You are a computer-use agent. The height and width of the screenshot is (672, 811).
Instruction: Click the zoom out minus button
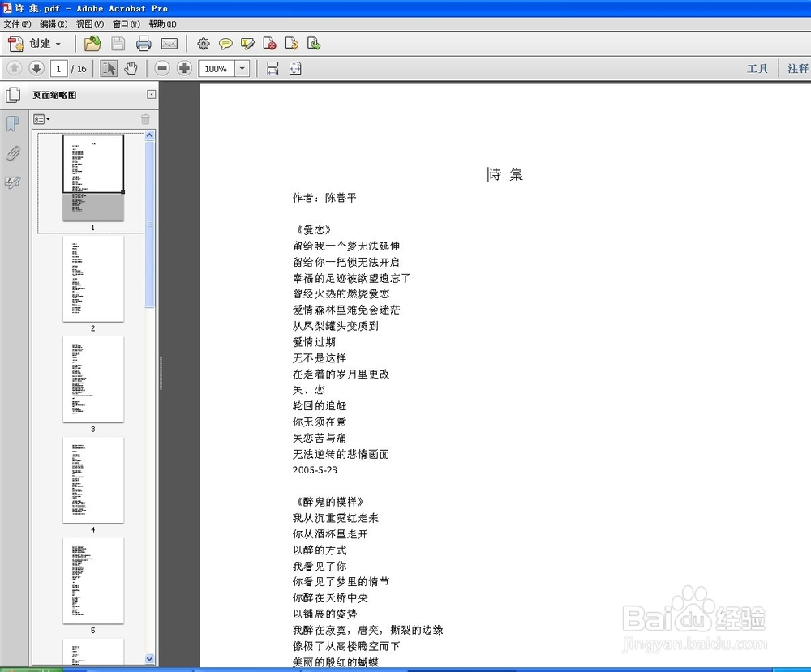point(162,68)
